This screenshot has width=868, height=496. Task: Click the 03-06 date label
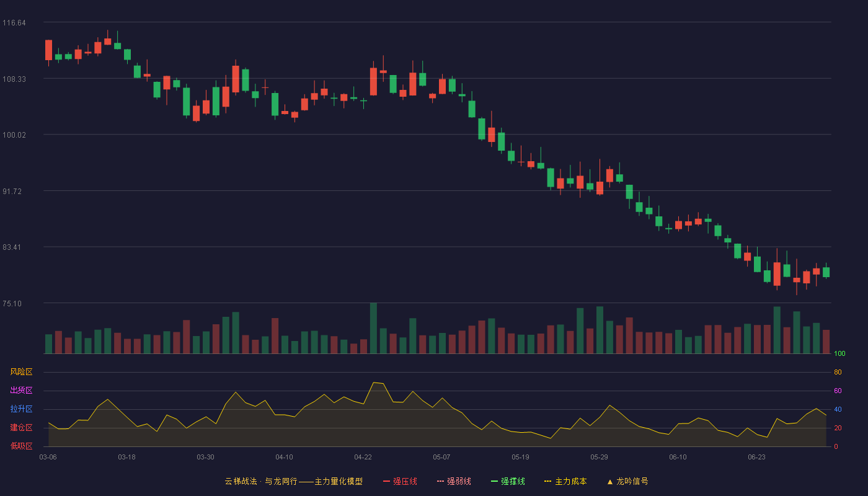[x=48, y=457]
